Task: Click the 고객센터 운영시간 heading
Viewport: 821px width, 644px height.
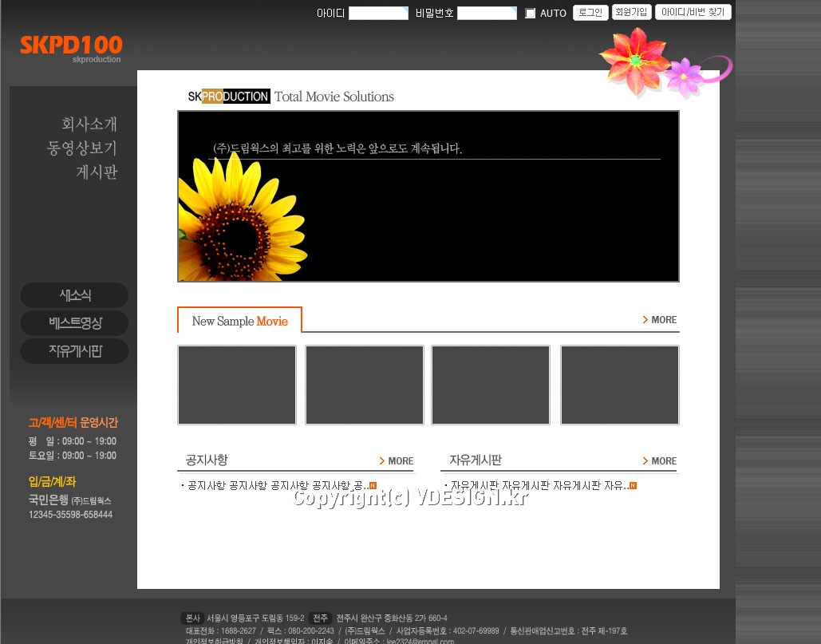Action: point(73,422)
